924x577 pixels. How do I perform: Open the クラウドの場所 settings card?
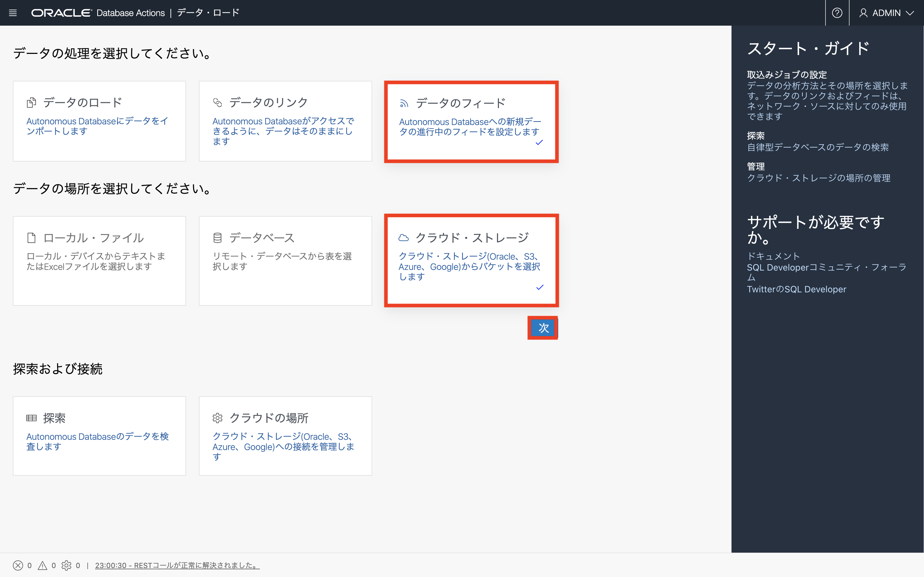(285, 435)
